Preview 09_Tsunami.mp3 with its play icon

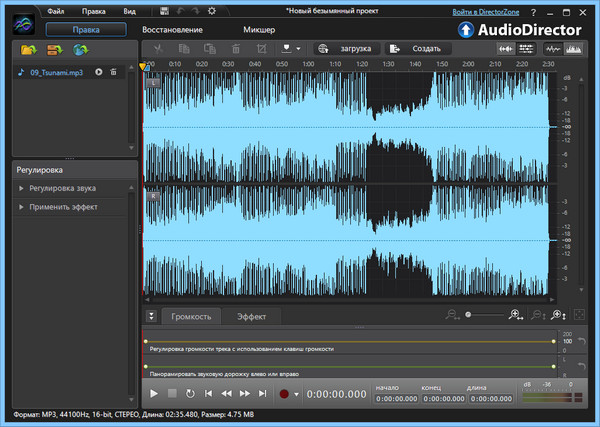pos(99,72)
